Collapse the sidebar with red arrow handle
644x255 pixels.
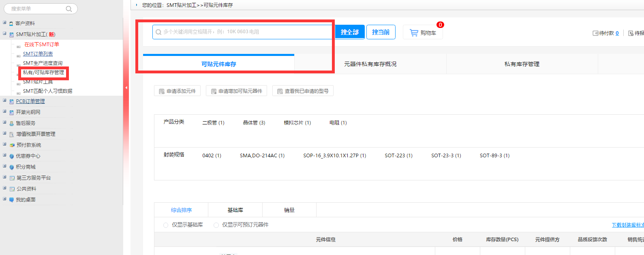[126, 88]
